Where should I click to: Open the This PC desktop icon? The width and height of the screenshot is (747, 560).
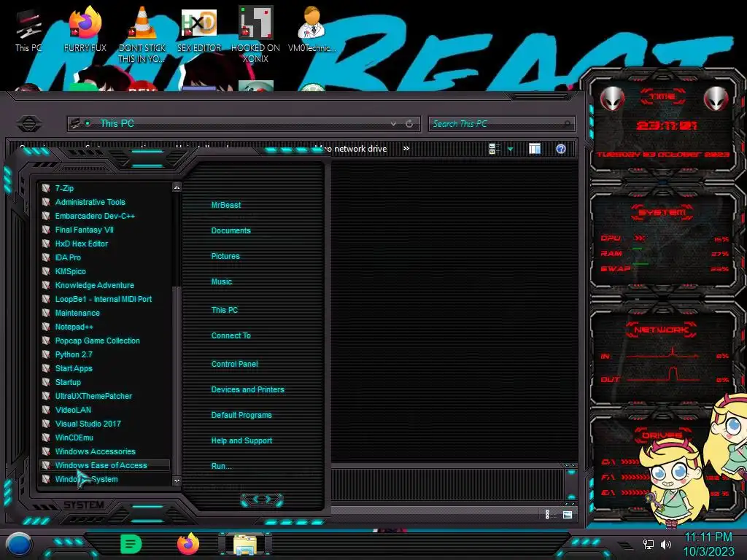pos(28,29)
